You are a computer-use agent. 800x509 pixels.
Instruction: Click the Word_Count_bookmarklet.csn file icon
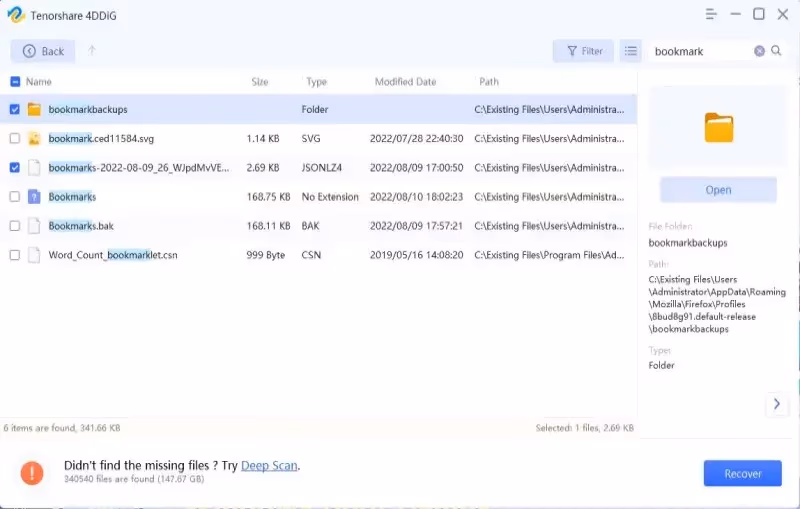pos(34,254)
